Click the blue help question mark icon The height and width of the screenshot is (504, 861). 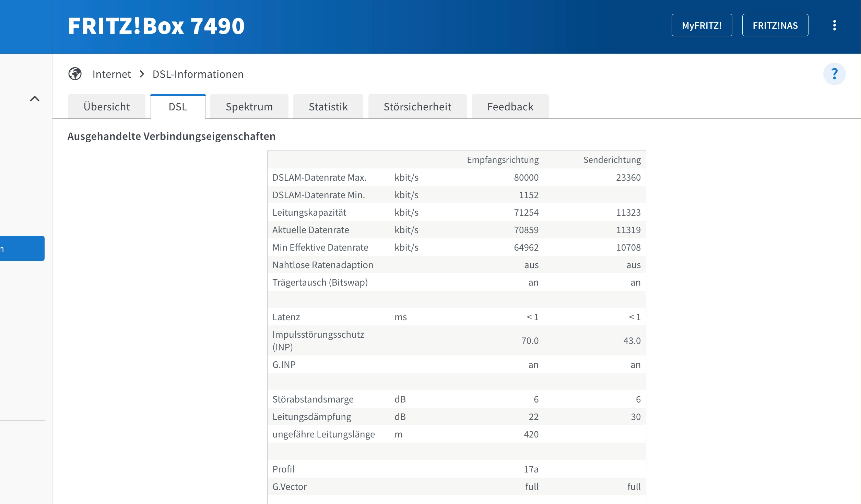pos(834,74)
